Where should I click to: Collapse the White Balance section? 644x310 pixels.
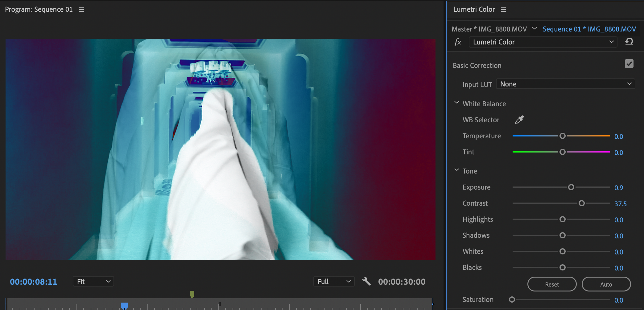(457, 103)
